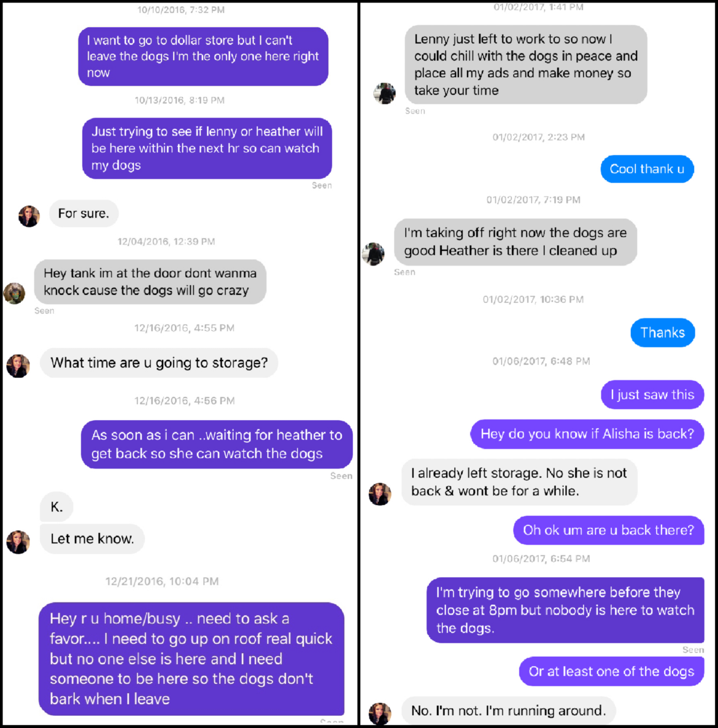The image size is (718, 728).
Task: Select message about going up on roof
Action: click(191, 659)
